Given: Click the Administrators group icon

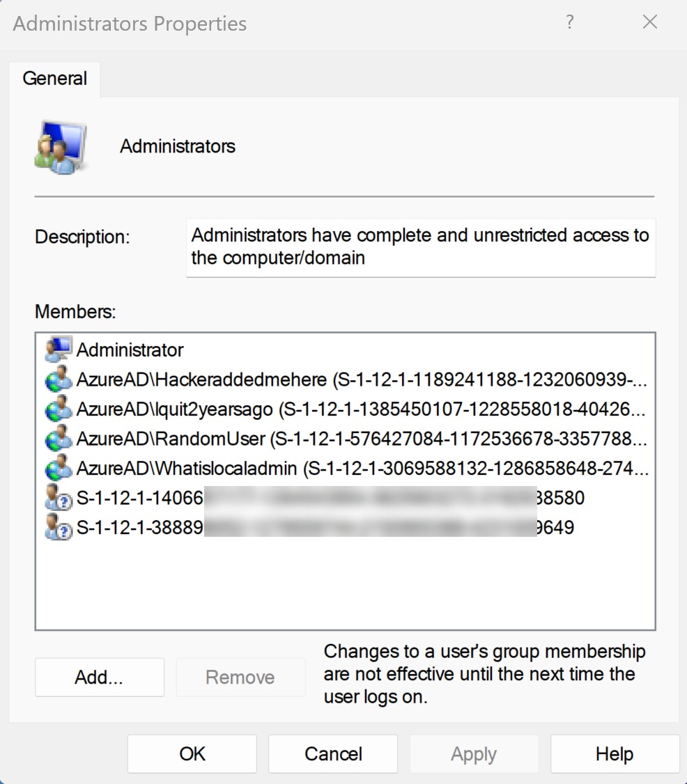Looking at the screenshot, I should click(x=61, y=148).
